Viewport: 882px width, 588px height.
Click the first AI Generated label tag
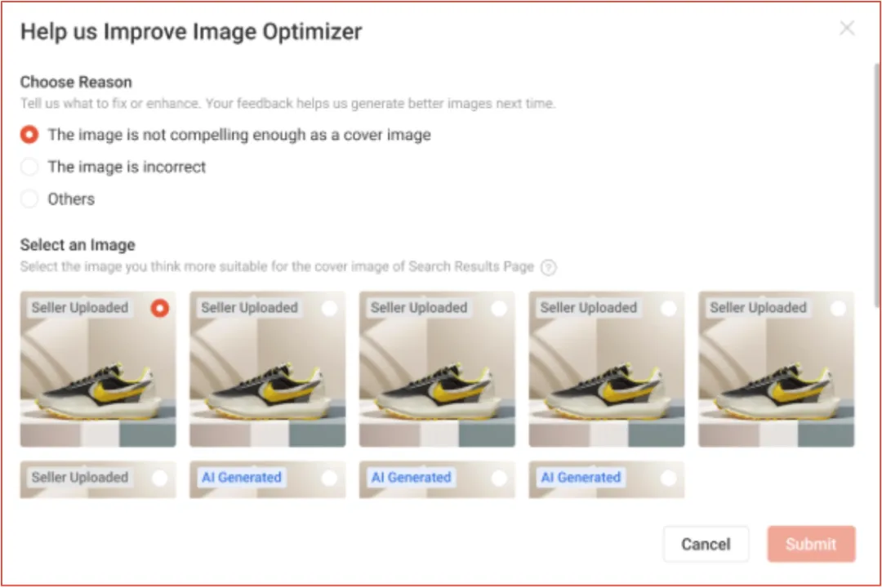(241, 478)
